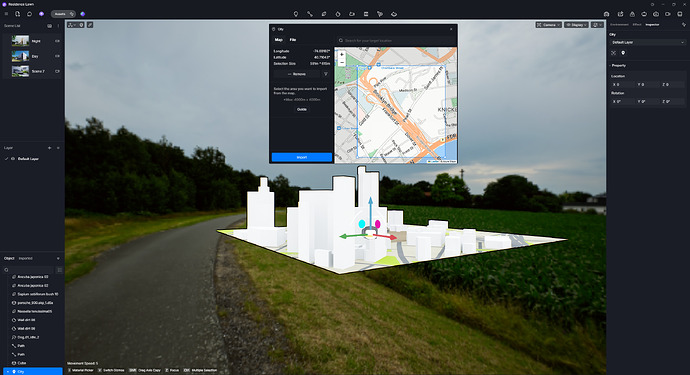Select the Day scene thumbnail

(20, 56)
